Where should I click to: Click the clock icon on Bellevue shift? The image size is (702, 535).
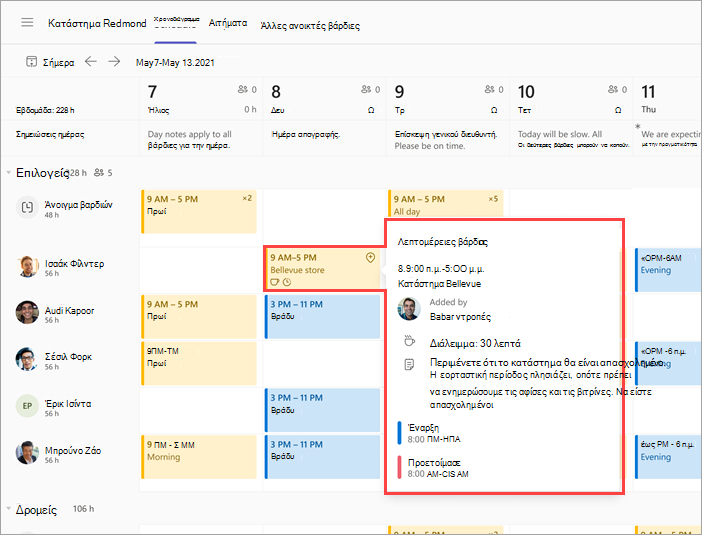[287, 282]
